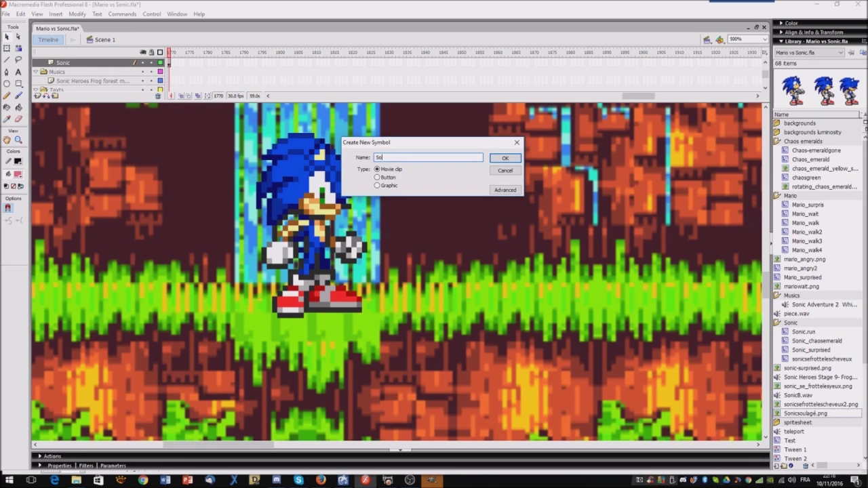Toggle outline square of Musics layer
Image resolution: width=868 pixels, height=488 pixels.
pyautogui.click(x=160, y=71)
